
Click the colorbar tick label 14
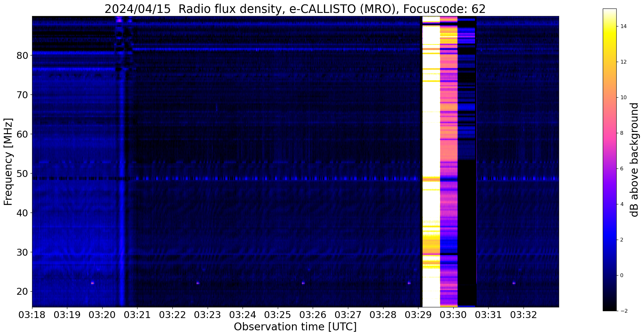tap(623, 26)
